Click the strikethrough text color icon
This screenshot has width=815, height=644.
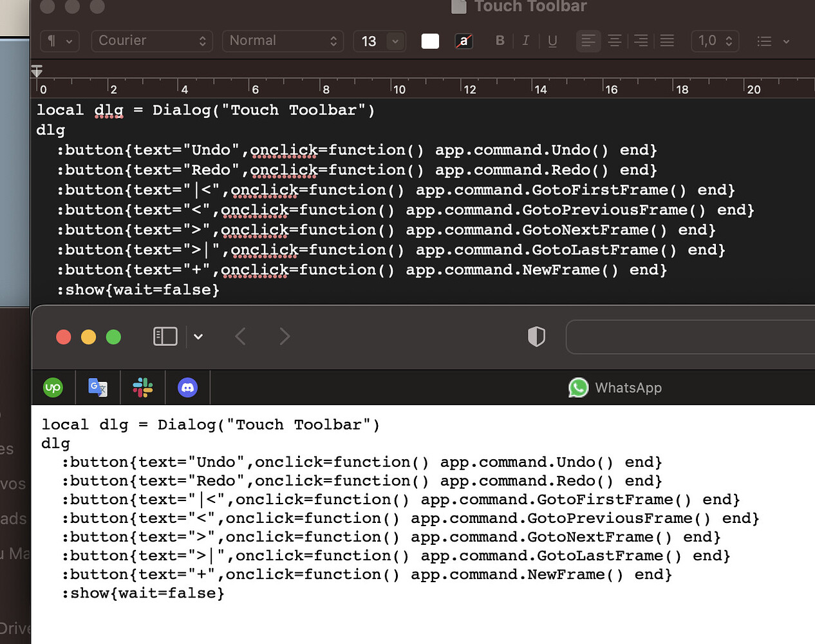(464, 41)
